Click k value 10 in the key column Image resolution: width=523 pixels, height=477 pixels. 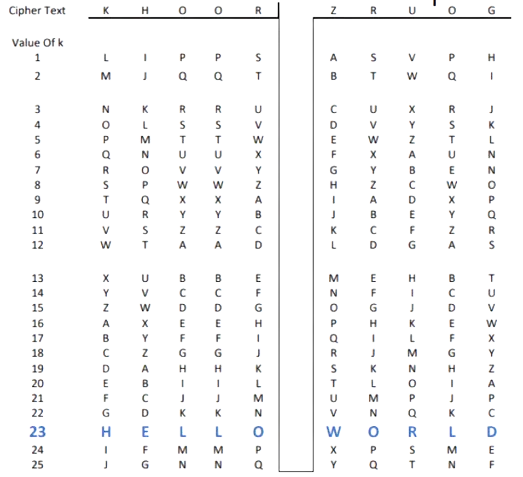(38, 214)
